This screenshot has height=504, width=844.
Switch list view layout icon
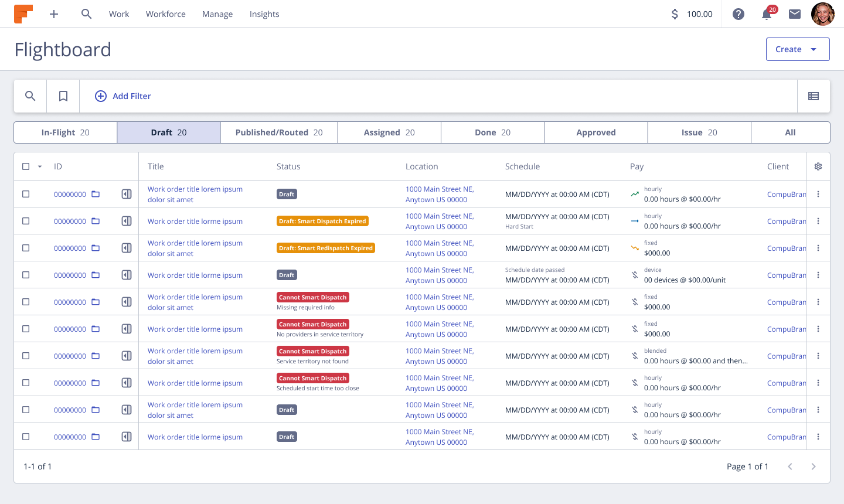814,96
